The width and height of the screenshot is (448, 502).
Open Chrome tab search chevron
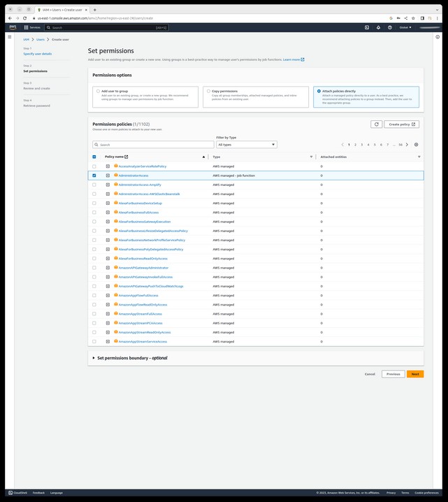point(437,10)
